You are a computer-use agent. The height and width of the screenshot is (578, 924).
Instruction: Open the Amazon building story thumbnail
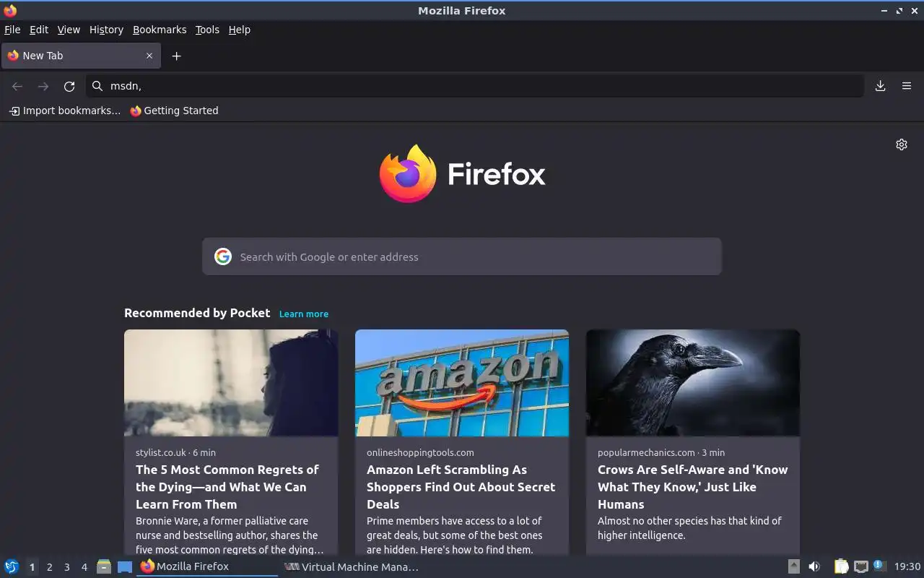tap(462, 383)
